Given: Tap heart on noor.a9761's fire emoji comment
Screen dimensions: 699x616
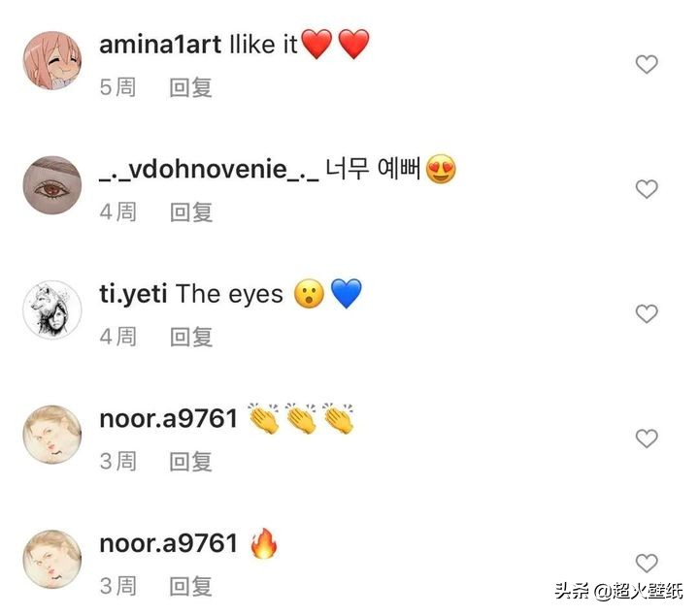Looking at the screenshot, I should [x=646, y=563].
